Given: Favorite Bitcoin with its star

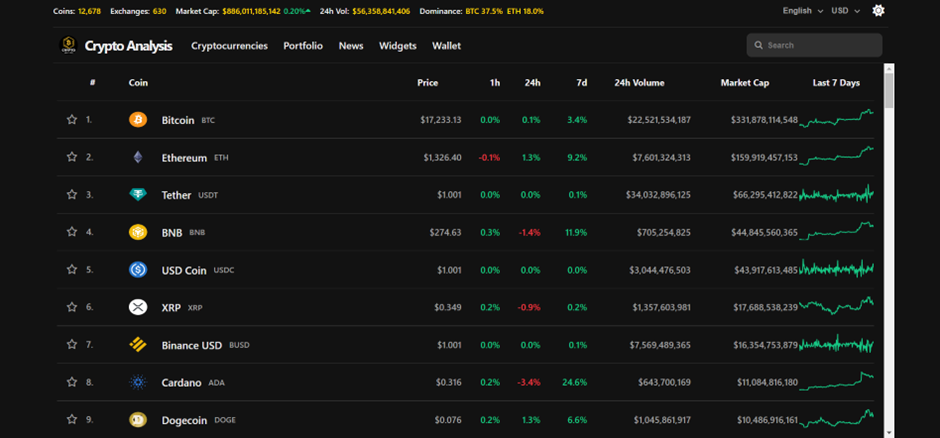Looking at the screenshot, I should (x=72, y=119).
